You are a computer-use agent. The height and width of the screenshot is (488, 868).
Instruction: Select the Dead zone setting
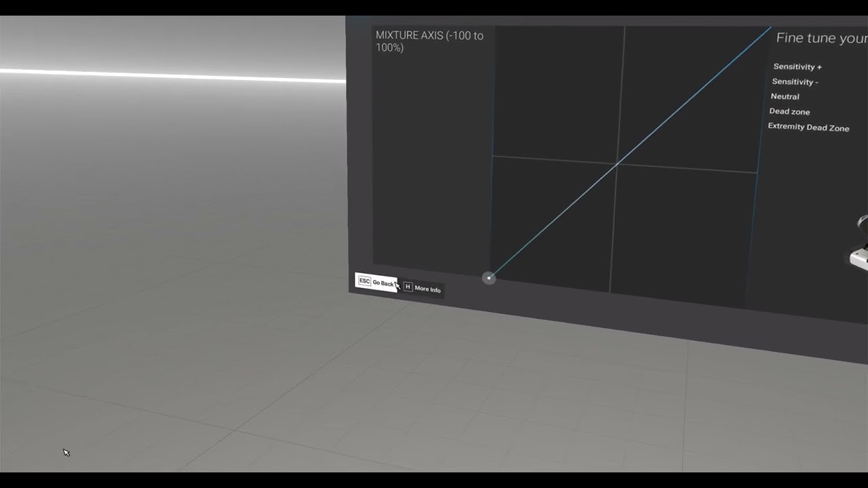(789, 111)
